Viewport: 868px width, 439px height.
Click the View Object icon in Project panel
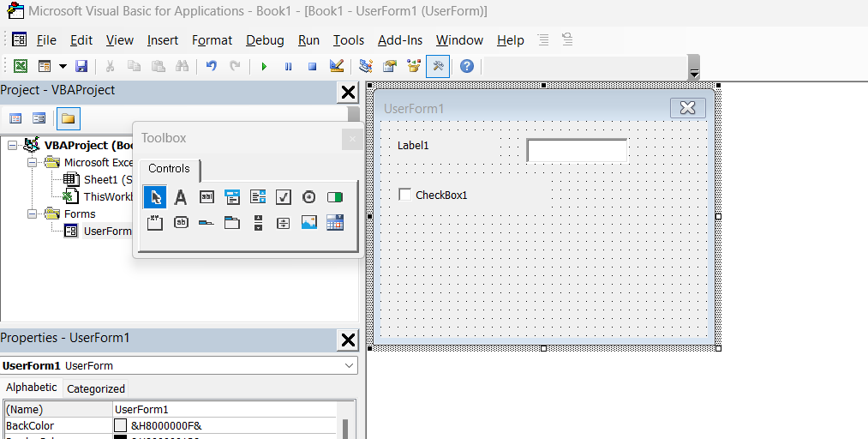point(39,118)
